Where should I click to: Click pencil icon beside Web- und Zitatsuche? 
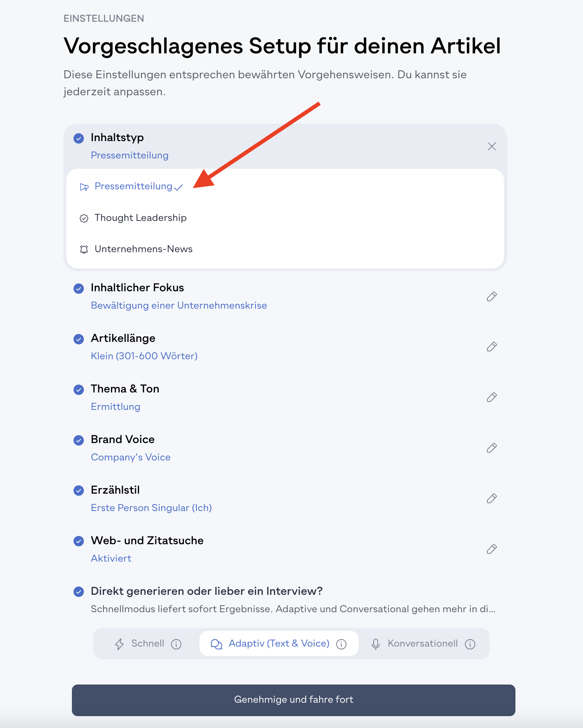pyautogui.click(x=492, y=549)
